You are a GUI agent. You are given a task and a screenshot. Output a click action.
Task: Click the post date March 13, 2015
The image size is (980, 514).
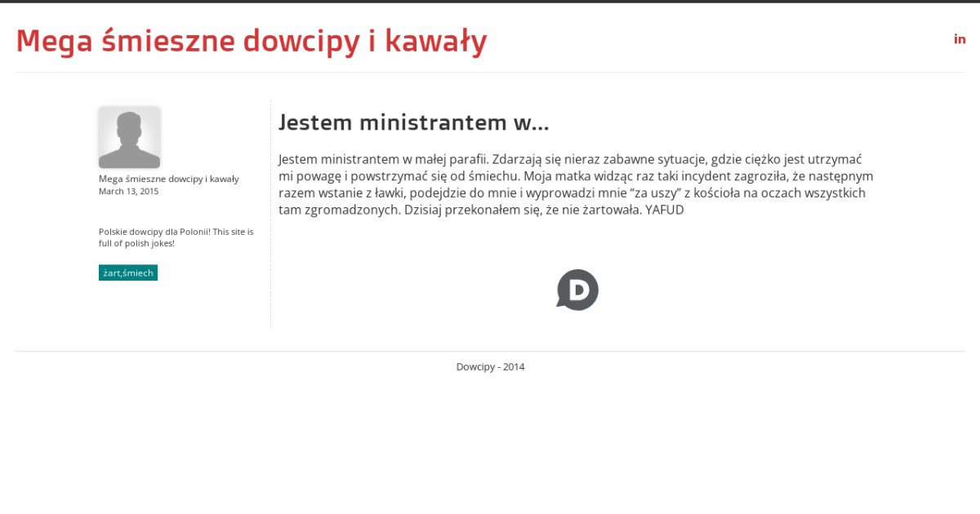(x=128, y=192)
